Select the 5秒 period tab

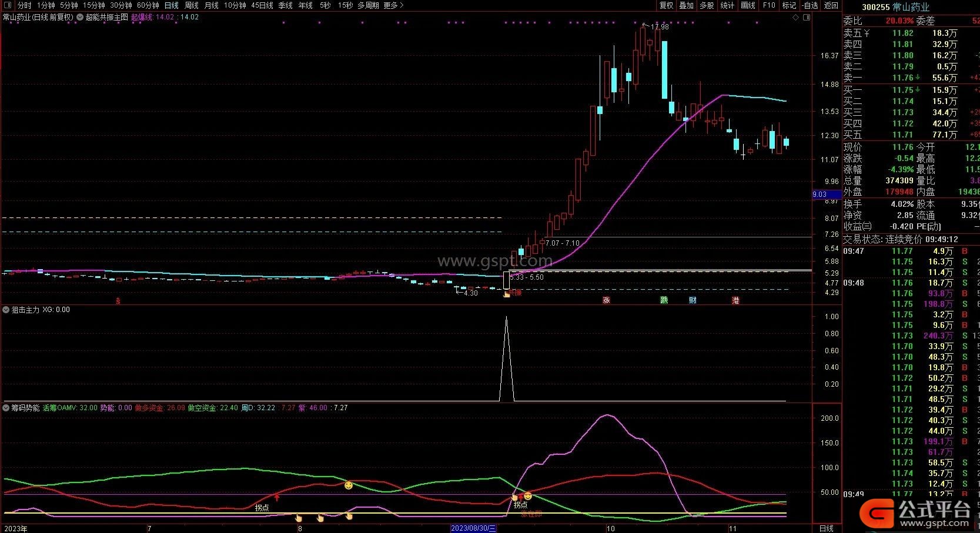(x=325, y=5)
